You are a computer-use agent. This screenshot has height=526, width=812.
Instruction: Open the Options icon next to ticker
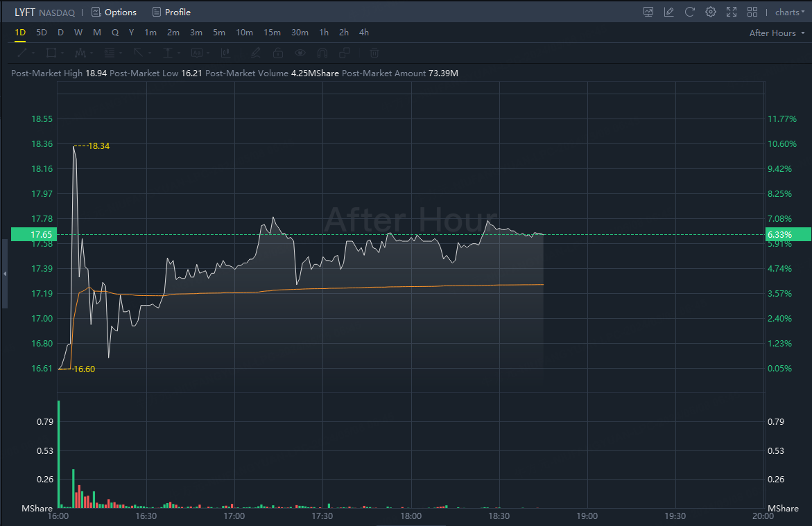point(96,12)
